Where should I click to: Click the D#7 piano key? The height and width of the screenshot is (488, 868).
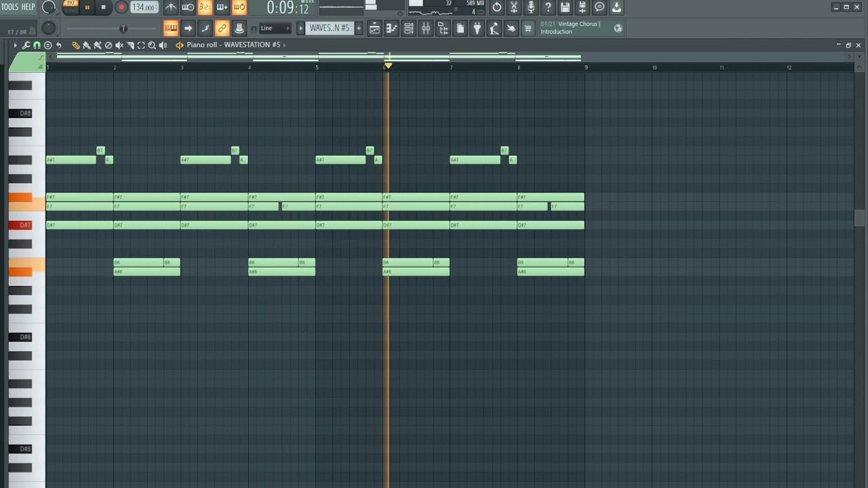coord(20,225)
